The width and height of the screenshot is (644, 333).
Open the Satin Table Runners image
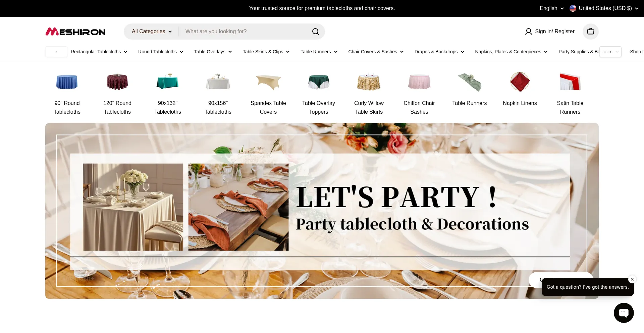(x=570, y=82)
